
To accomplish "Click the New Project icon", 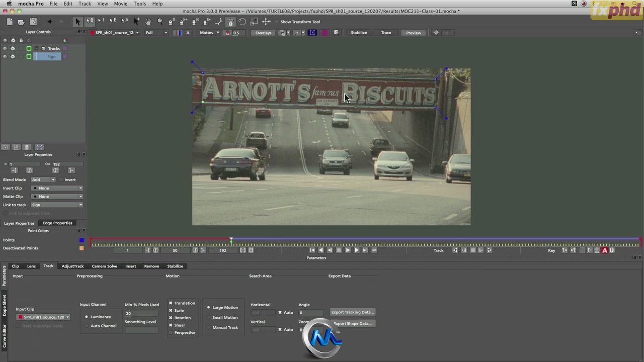I will point(10,22).
